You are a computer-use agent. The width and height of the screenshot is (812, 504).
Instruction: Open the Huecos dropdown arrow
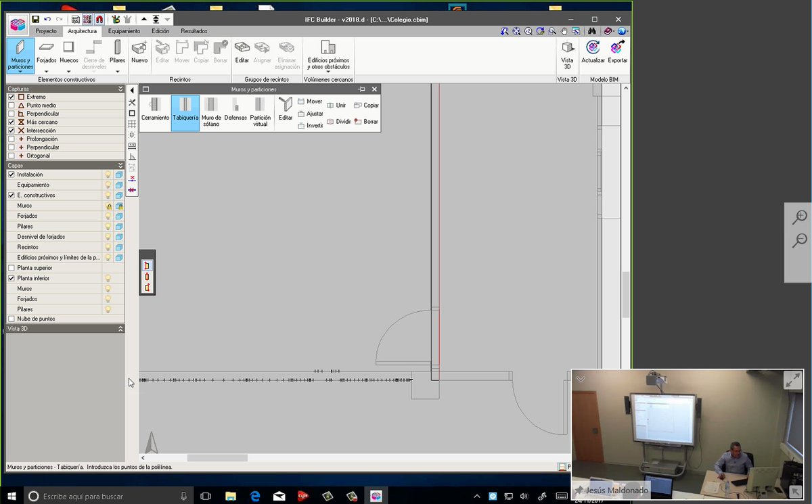[x=68, y=70]
